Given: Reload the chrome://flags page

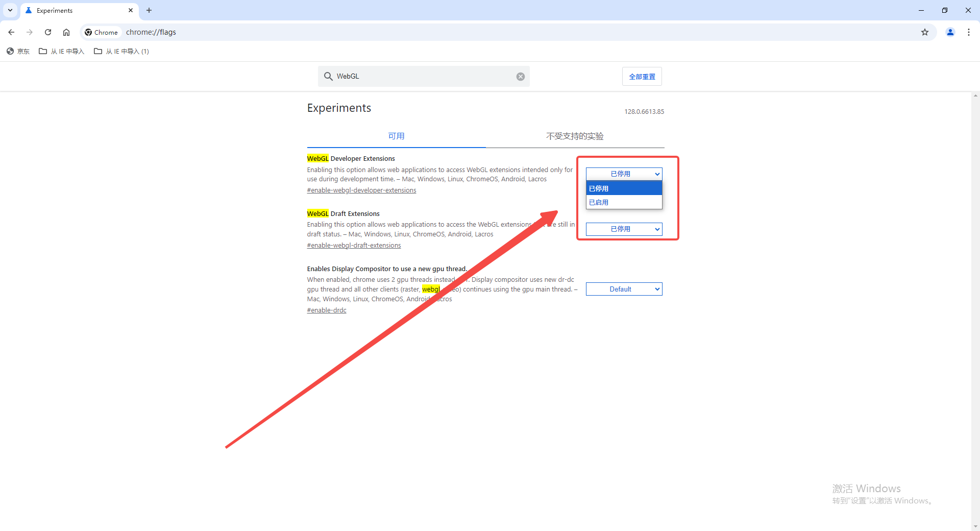Looking at the screenshot, I should click(x=48, y=32).
